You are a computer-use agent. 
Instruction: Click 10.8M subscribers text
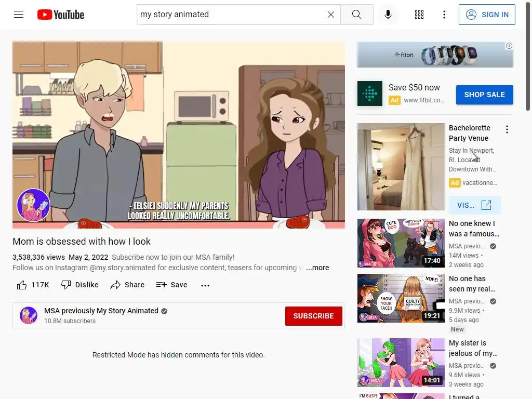(70, 321)
